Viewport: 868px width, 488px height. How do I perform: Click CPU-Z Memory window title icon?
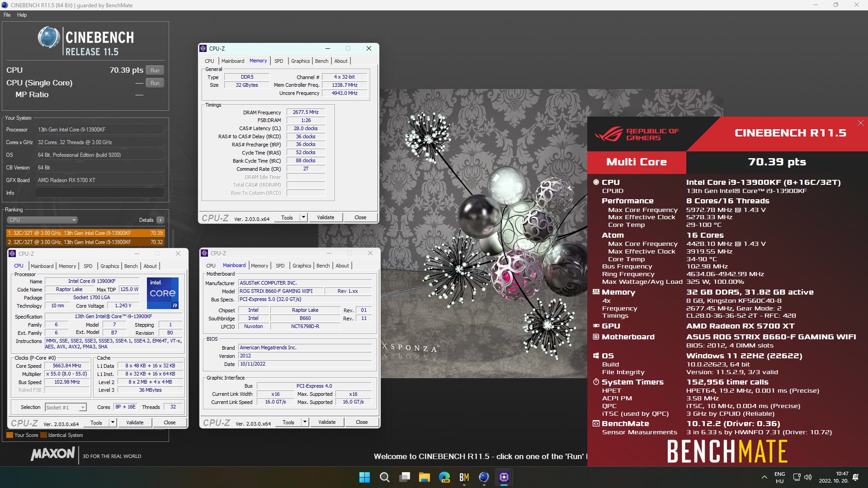click(204, 48)
